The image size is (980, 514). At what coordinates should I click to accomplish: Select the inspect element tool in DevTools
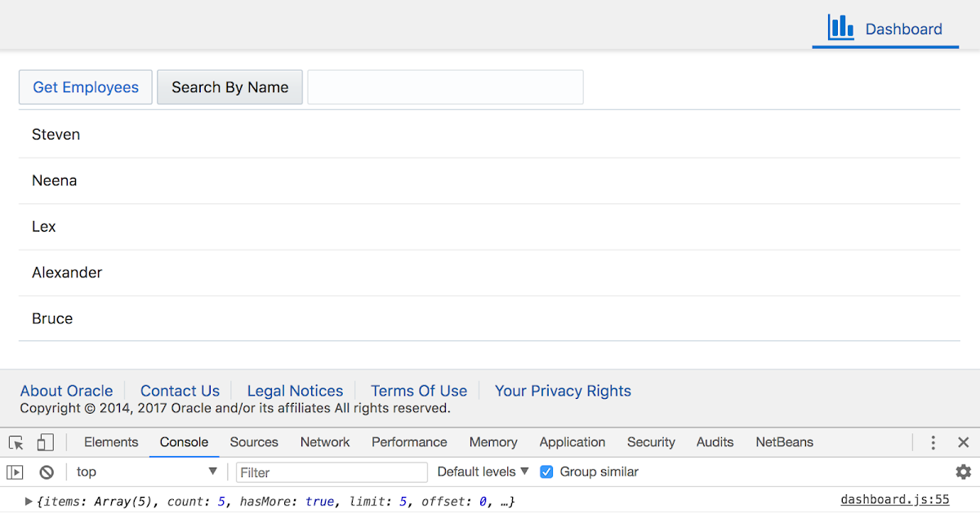[15, 441]
